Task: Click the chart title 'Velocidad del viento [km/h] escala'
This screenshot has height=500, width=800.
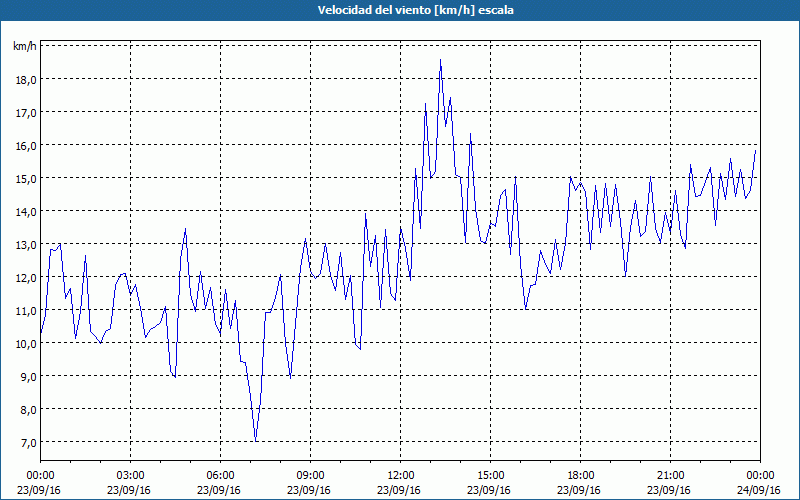Action: (415, 10)
